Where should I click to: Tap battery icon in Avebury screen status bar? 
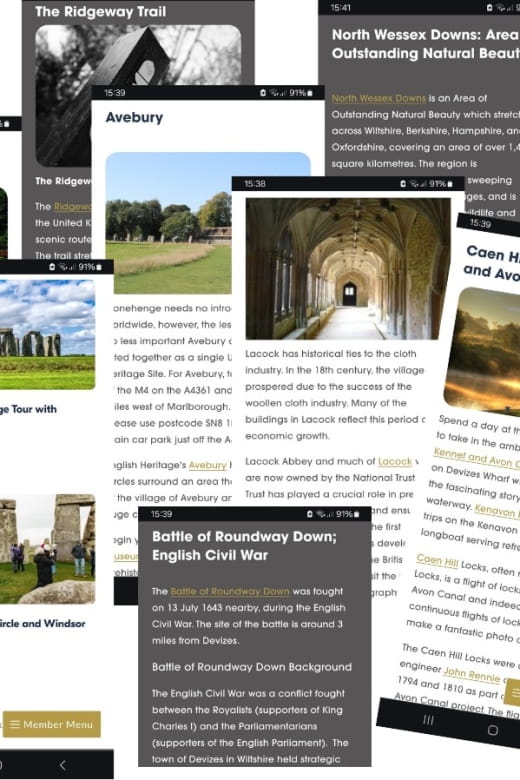coord(310,93)
